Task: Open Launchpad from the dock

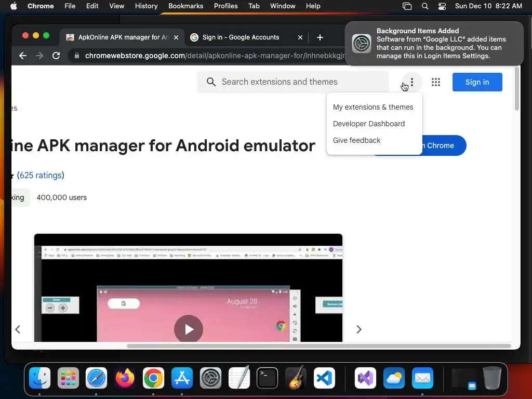Action: pyautogui.click(x=68, y=378)
